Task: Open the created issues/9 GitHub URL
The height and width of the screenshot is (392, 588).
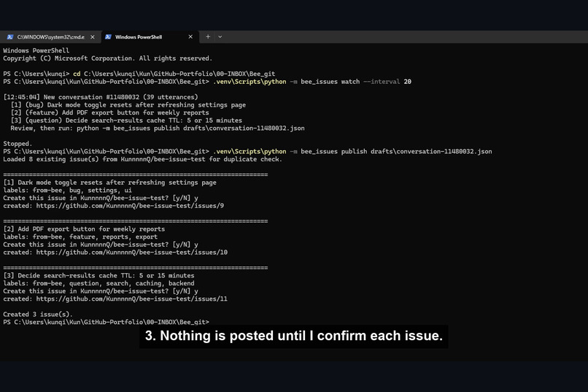Action: coord(130,206)
